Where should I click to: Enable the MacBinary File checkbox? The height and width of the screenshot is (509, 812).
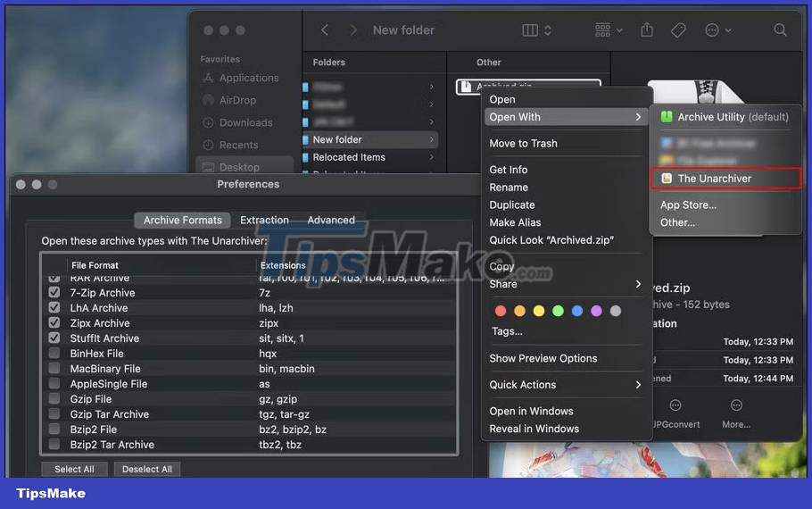pyautogui.click(x=54, y=368)
